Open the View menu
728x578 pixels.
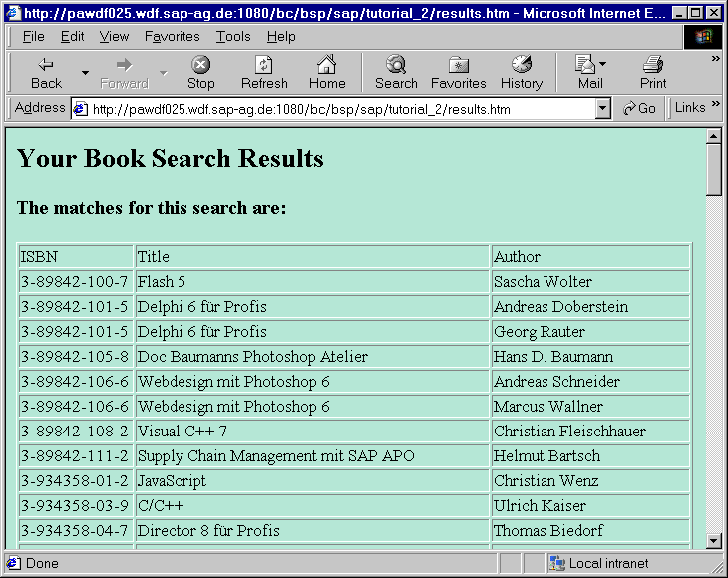pyautogui.click(x=114, y=37)
